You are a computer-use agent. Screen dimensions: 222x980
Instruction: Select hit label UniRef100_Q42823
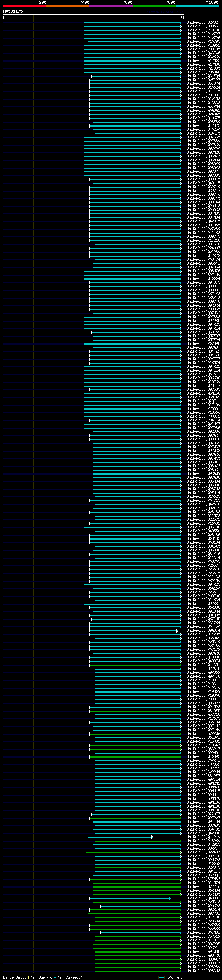click(203, 125)
